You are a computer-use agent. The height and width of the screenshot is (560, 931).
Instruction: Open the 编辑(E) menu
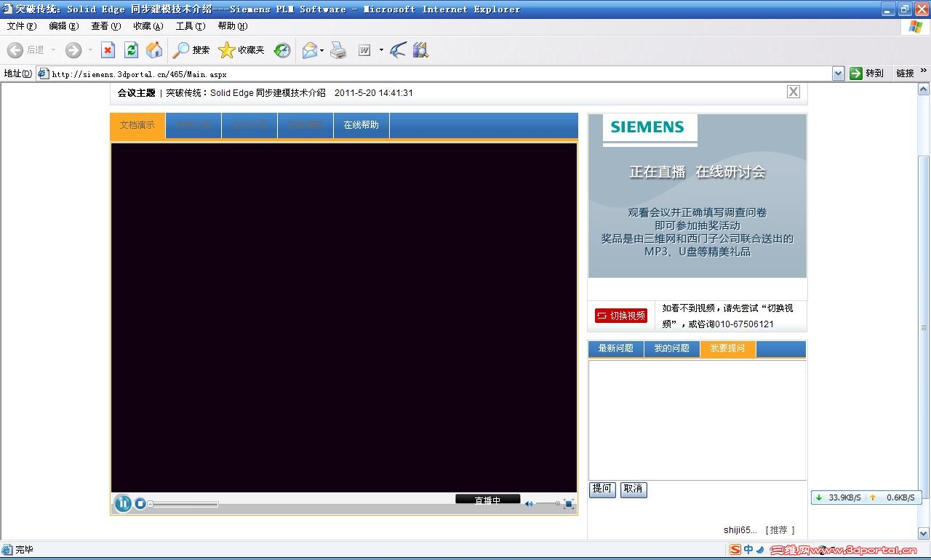pyautogui.click(x=64, y=26)
